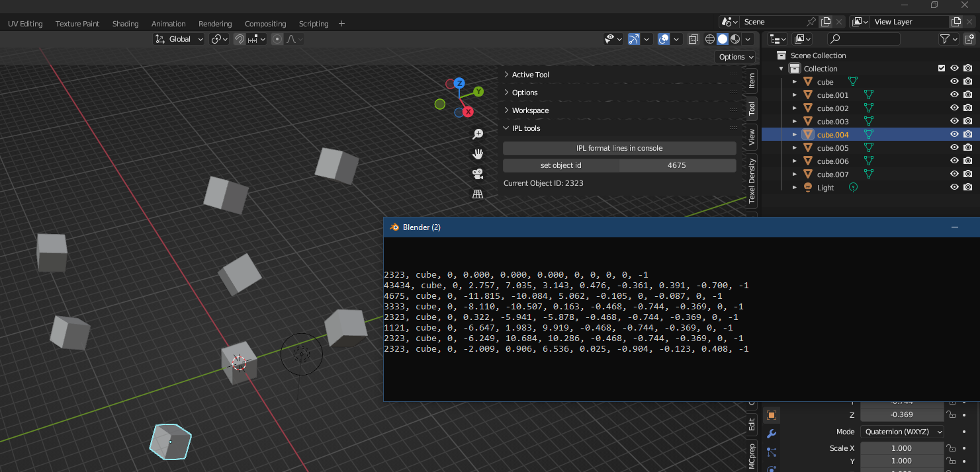Toggle the camera view icon in viewport sidebar

point(478,173)
